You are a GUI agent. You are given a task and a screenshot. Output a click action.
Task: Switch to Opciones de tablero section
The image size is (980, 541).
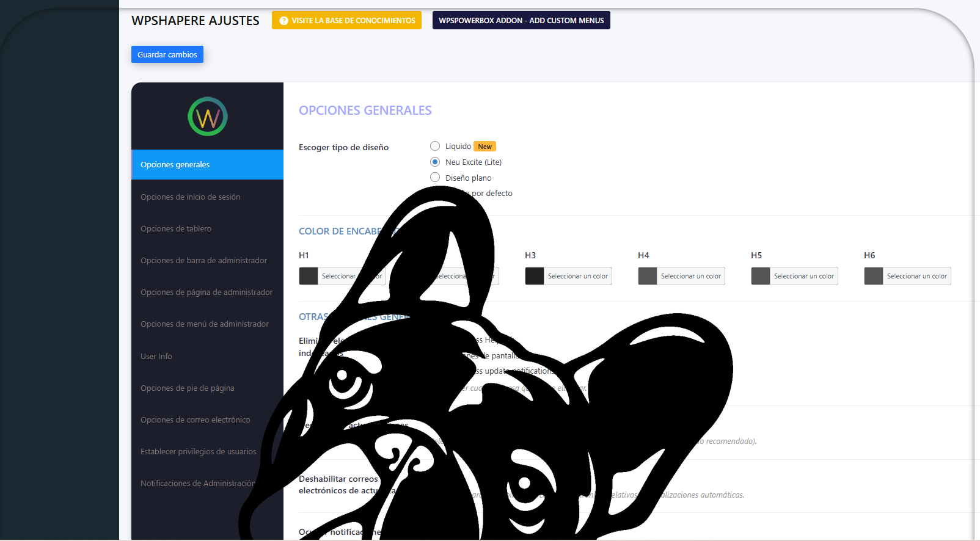coord(176,229)
